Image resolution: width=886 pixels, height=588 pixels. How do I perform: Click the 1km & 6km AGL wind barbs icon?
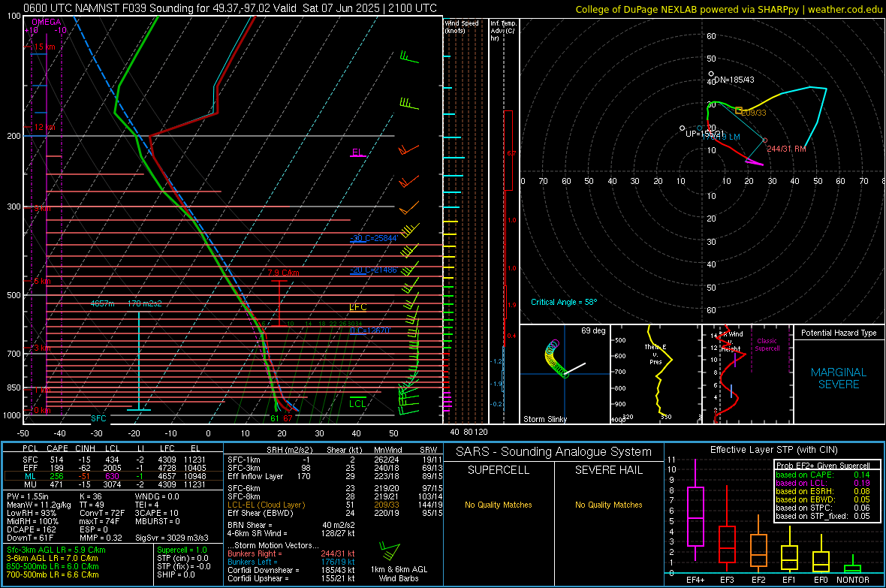click(x=390, y=550)
